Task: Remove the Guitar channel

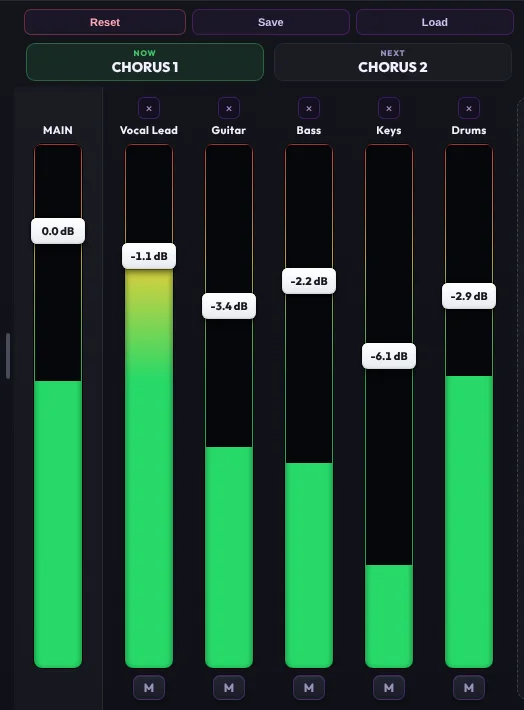Action: click(229, 108)
